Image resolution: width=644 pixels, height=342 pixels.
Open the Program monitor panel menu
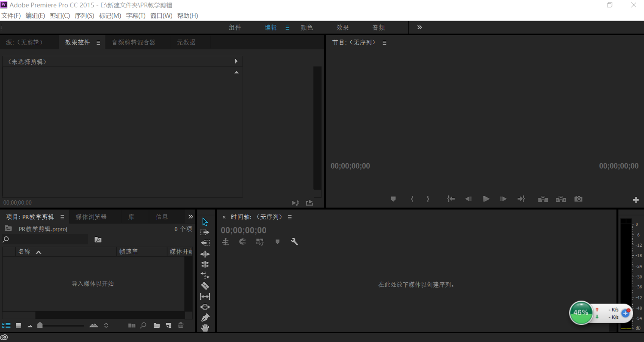point(385,43)
